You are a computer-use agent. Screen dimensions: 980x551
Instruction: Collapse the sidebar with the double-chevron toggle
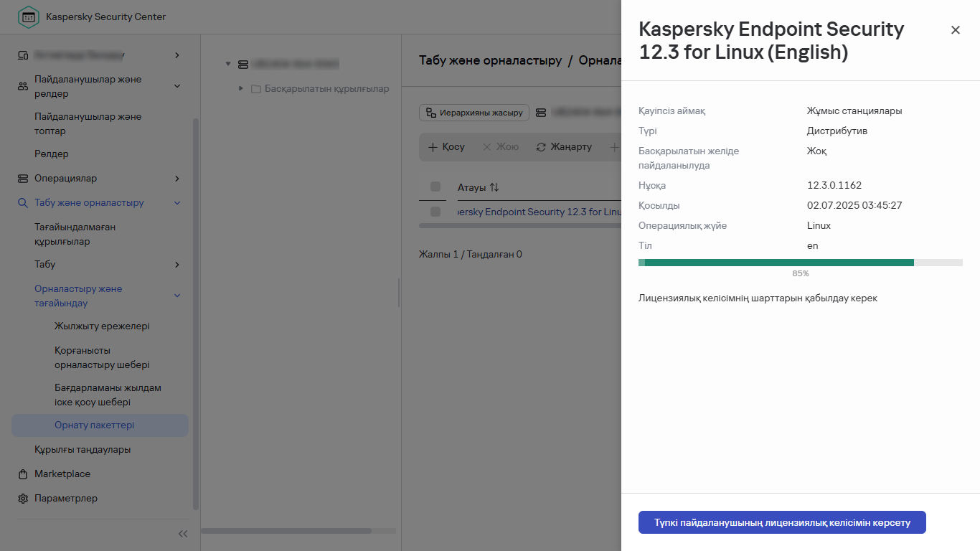pyautogui.click(x=183, y=534)
